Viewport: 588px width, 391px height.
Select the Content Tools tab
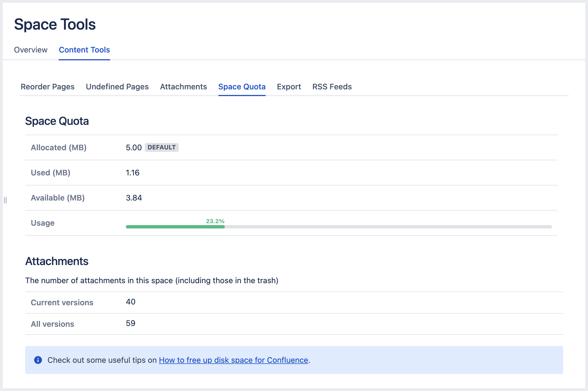point(84,50)
